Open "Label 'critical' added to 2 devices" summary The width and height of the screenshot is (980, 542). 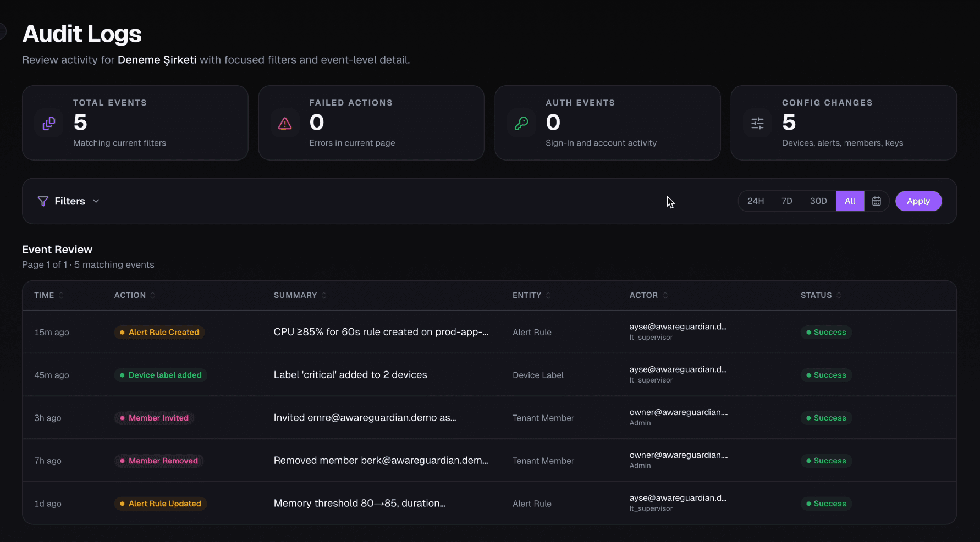pyautogui.click(x=350, y=375)
